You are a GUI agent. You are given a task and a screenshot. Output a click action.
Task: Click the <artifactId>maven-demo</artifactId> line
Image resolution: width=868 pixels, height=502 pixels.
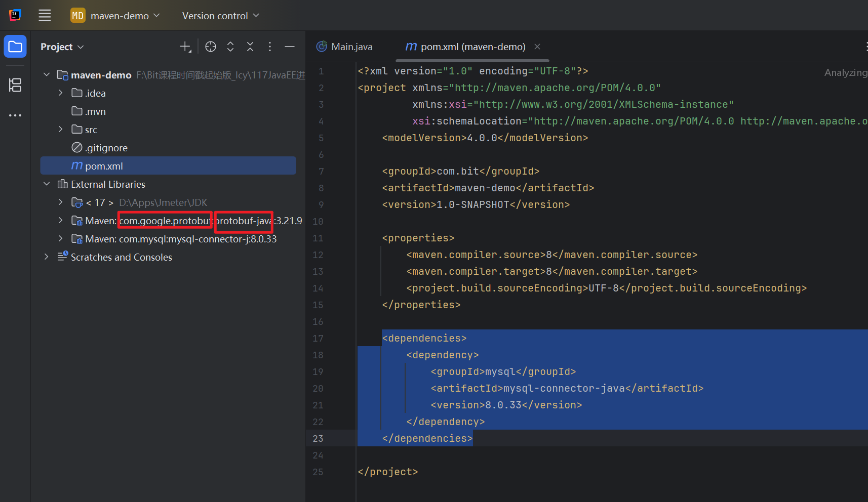coord(488,188)
